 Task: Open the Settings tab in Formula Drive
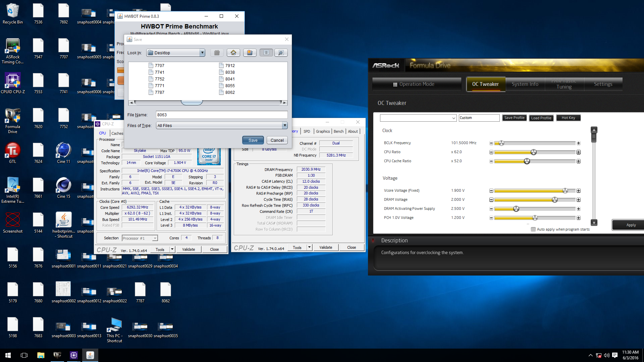click(x=603, y=84)
